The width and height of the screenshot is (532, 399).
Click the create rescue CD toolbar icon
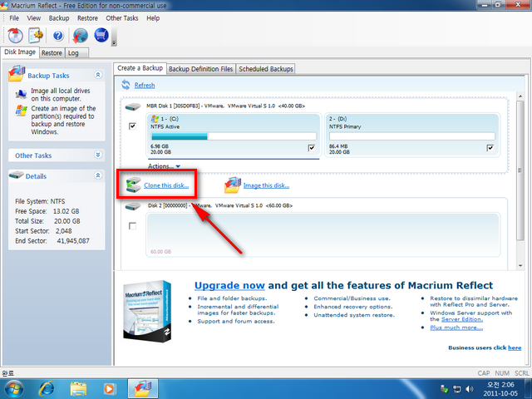tap(15, 35)
